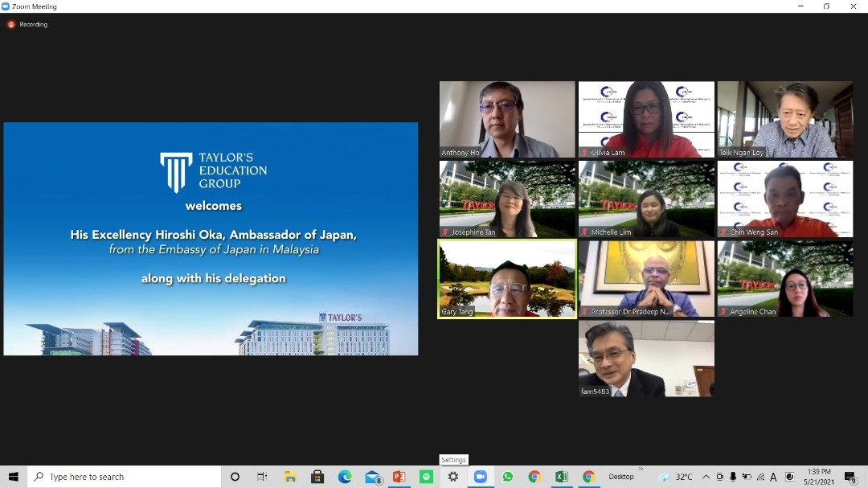Viewport: 868px width, 488px height.
Task: Switch to the Zoom taskbar icon
Action: [480, 477]
